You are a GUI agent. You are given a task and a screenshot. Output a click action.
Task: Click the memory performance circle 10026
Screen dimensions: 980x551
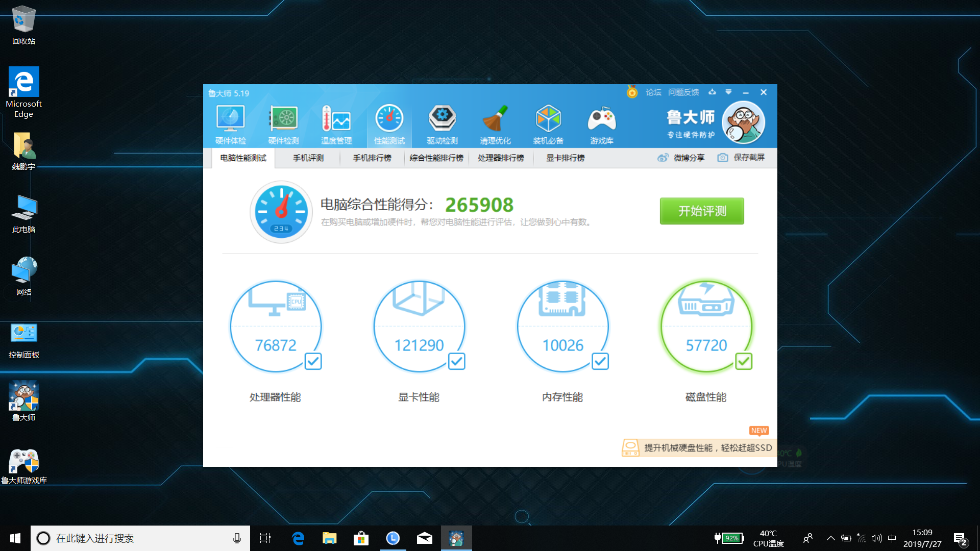pyautogui.click(x=562, y=327)
